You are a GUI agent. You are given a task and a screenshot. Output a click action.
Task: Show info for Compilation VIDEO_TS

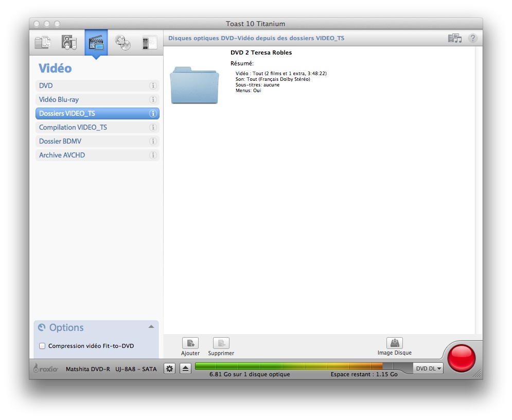pos(153,127)
